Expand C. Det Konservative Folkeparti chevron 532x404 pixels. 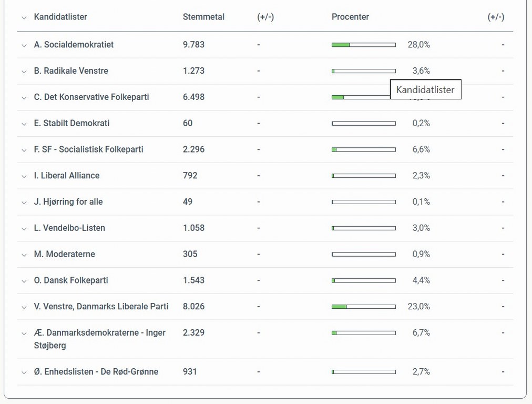[24, 98]
